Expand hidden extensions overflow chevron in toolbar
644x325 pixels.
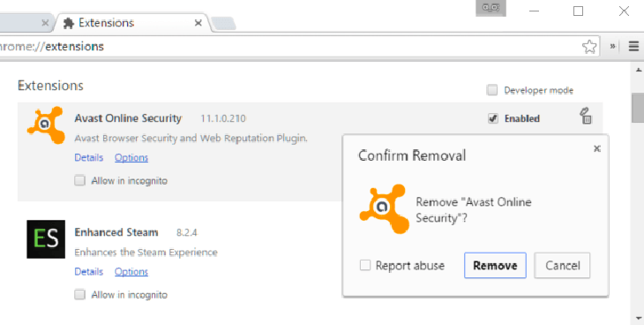click(612, 47)
